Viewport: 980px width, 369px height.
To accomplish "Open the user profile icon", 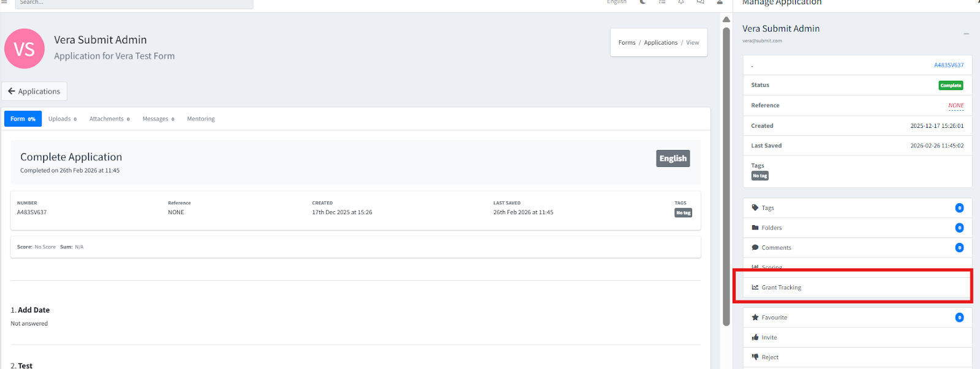I will click(720, 2).
